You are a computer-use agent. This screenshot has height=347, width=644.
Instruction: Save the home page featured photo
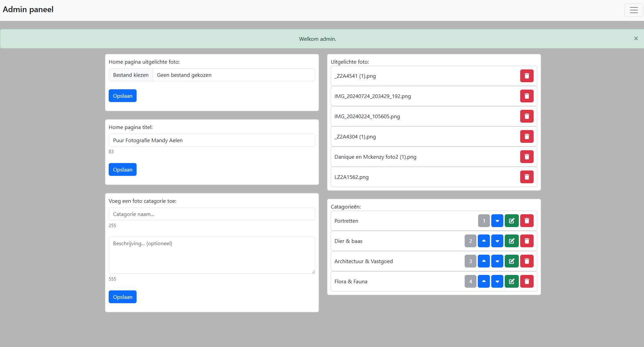pyautogui.click(x=122, y=96)
